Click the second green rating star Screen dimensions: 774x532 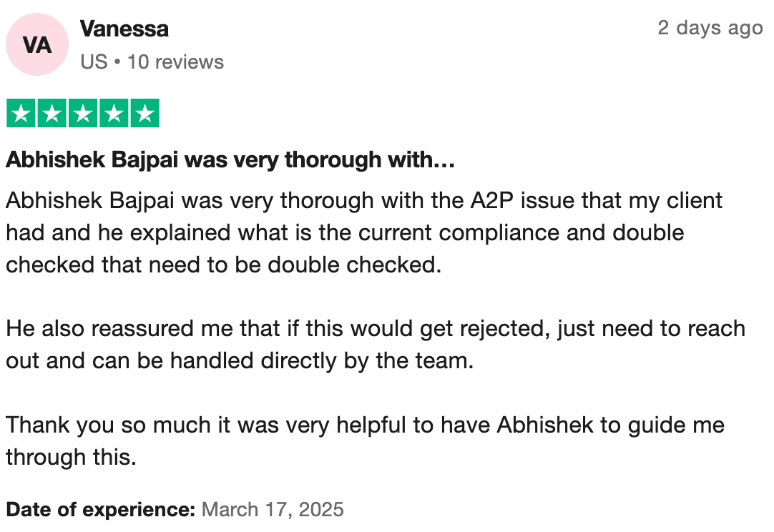pos(52,114)
